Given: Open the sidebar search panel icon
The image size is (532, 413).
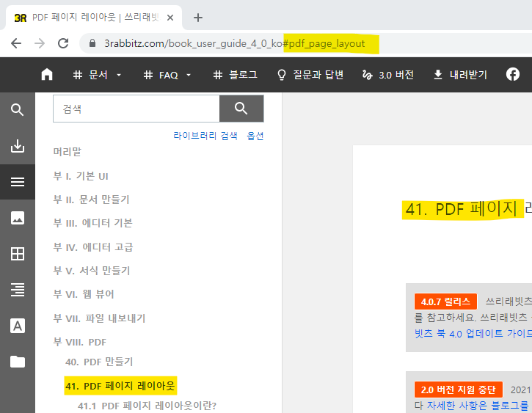Looking at the screenshot, I should 18,110.
